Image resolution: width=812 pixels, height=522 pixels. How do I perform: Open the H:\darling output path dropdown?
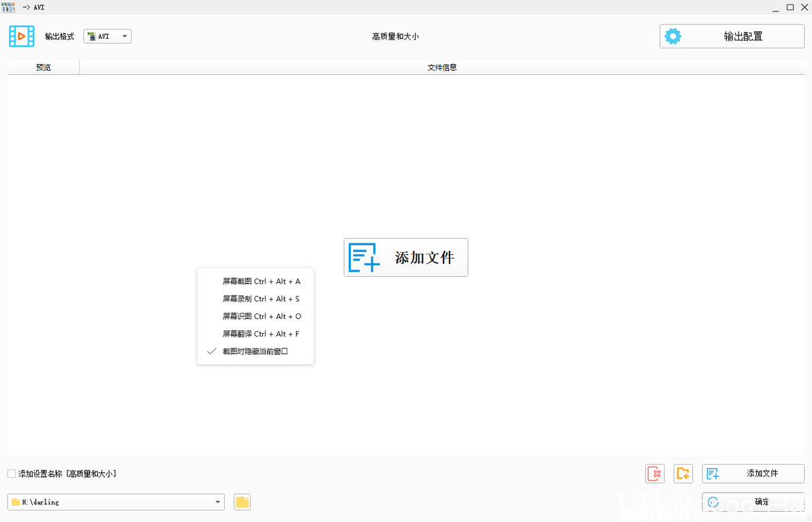(x=116, y=502)
